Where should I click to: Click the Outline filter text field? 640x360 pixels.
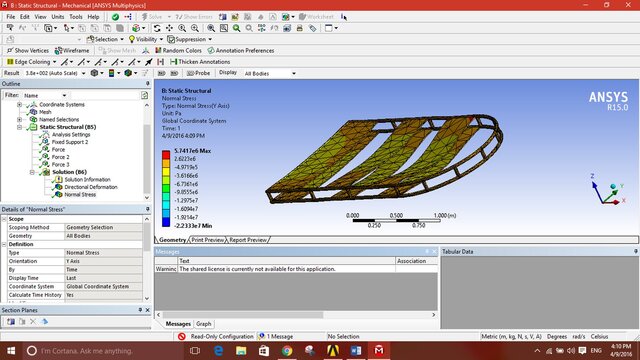104,95
